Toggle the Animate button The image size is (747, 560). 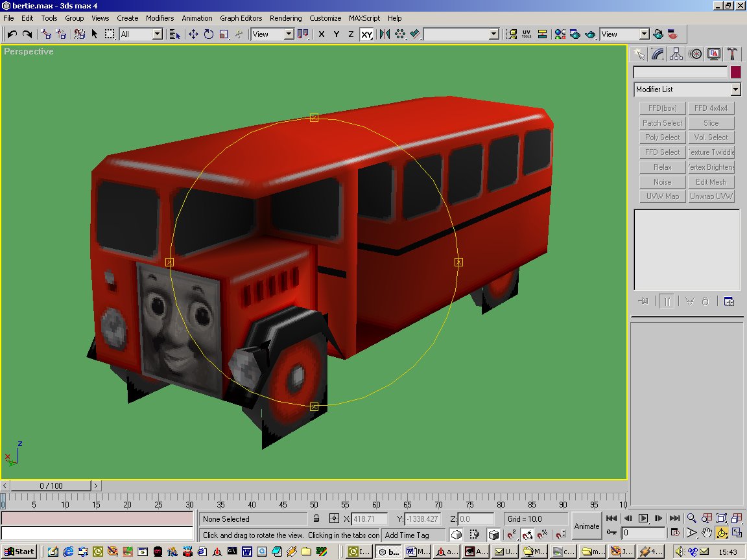(586, 526)
